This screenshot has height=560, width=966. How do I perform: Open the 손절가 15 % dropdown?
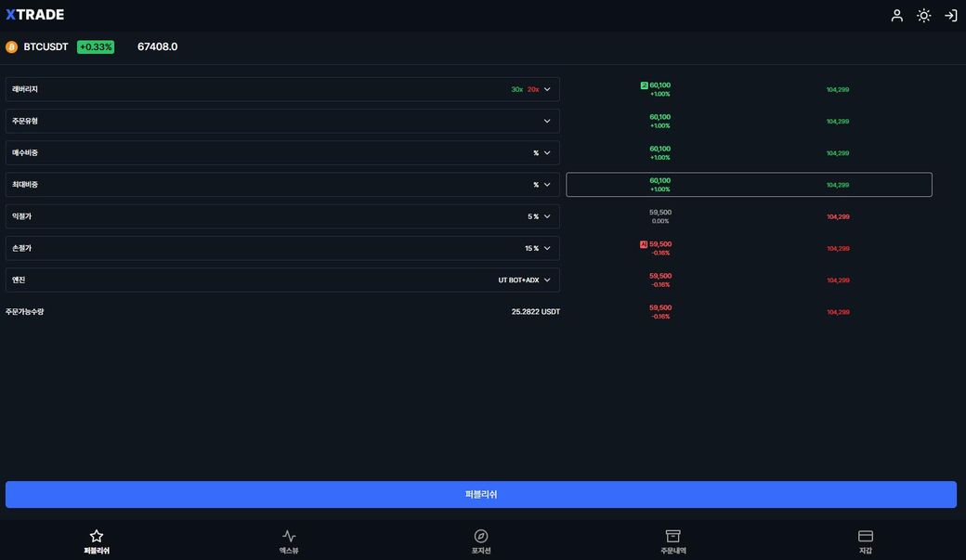pyautogui.click(x=547, y=248)
